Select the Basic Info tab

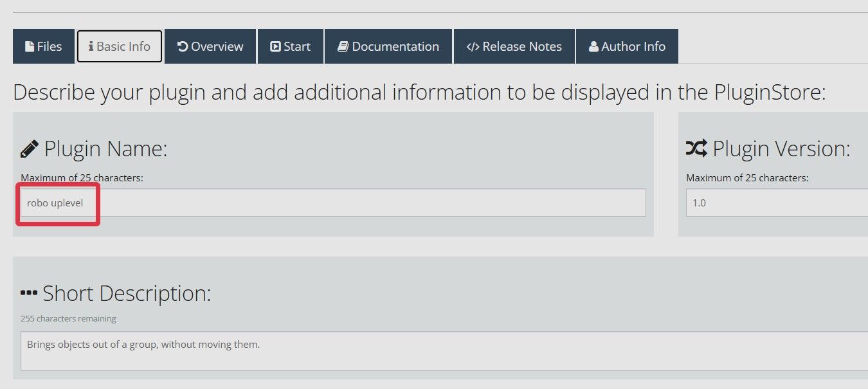tap(120, 46)
